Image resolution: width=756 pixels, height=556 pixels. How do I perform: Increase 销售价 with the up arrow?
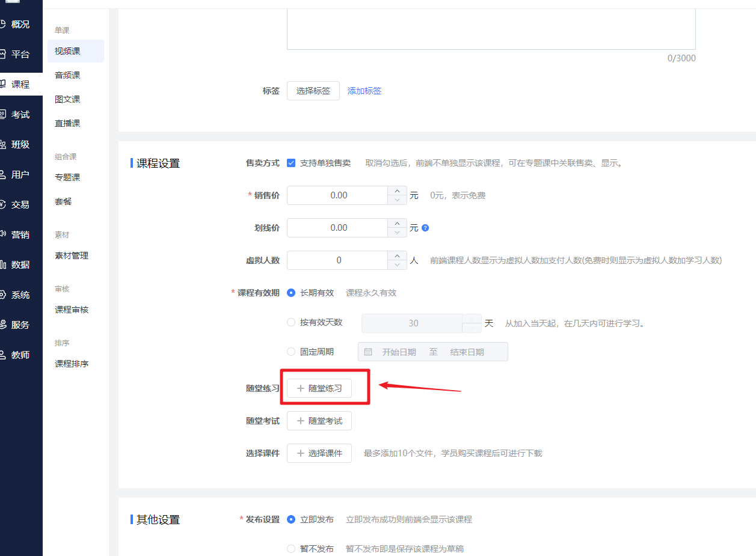[397, 191]
